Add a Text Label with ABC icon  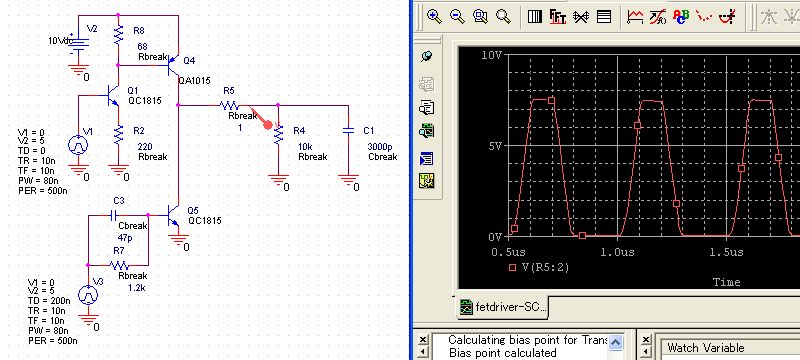[x=681, y=17]
